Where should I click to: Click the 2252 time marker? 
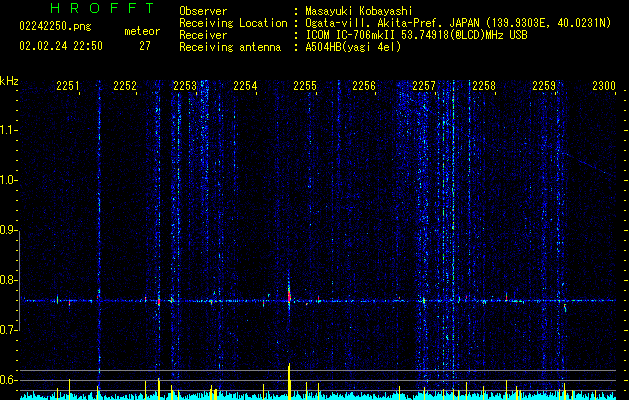click(125, 86)
